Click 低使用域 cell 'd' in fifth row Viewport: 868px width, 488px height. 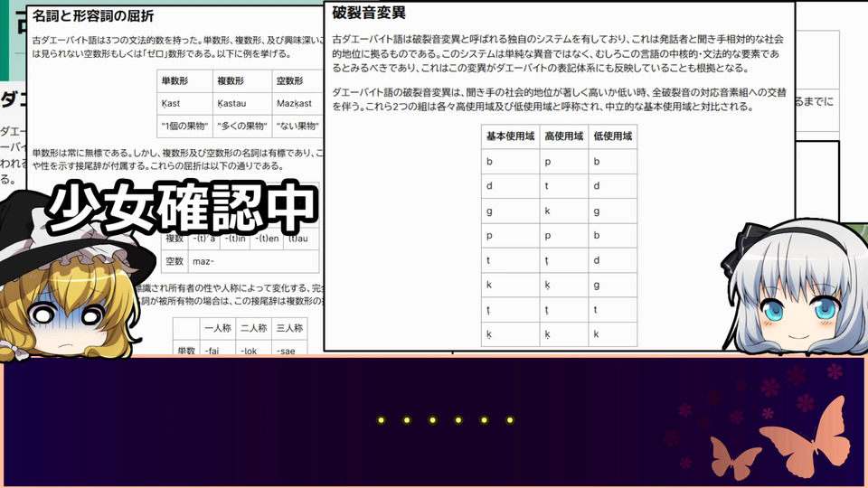point(612,260)
